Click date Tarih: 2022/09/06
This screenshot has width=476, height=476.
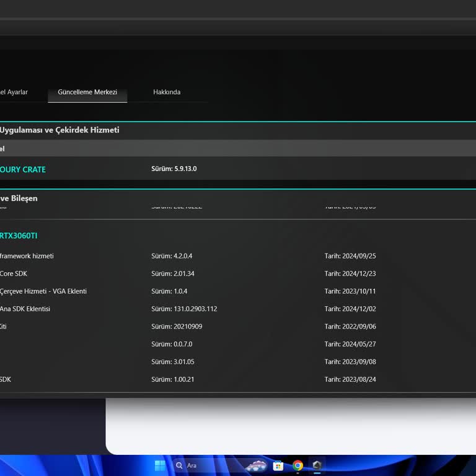click(350, 327)
